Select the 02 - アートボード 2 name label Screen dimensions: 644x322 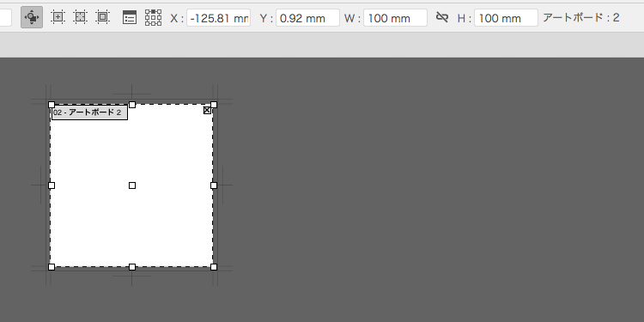pos(89,112)
